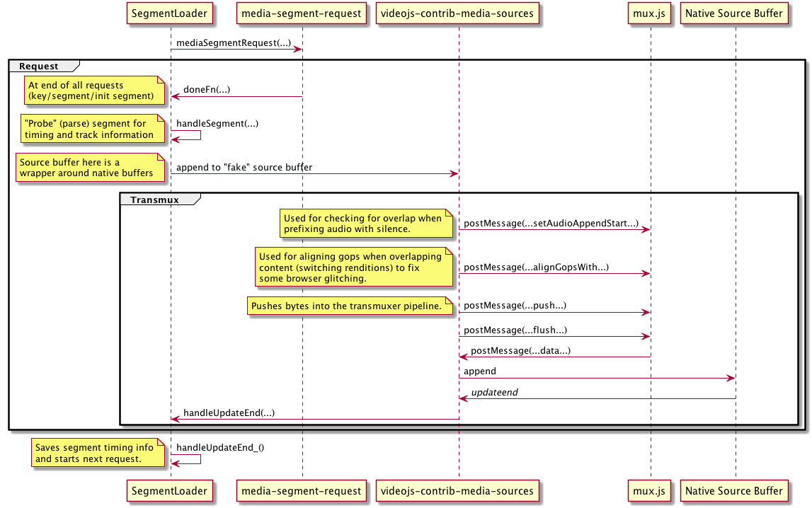The image size is (812, 508).
Task: Select the videojs-contrib-media-sources top participant
Action: click(459, 13)
